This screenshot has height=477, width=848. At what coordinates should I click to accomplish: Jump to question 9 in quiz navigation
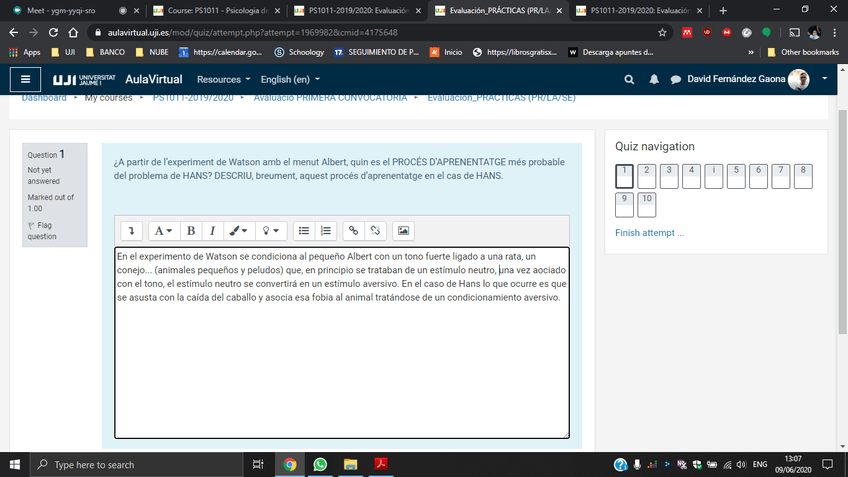tap(624, 205)
